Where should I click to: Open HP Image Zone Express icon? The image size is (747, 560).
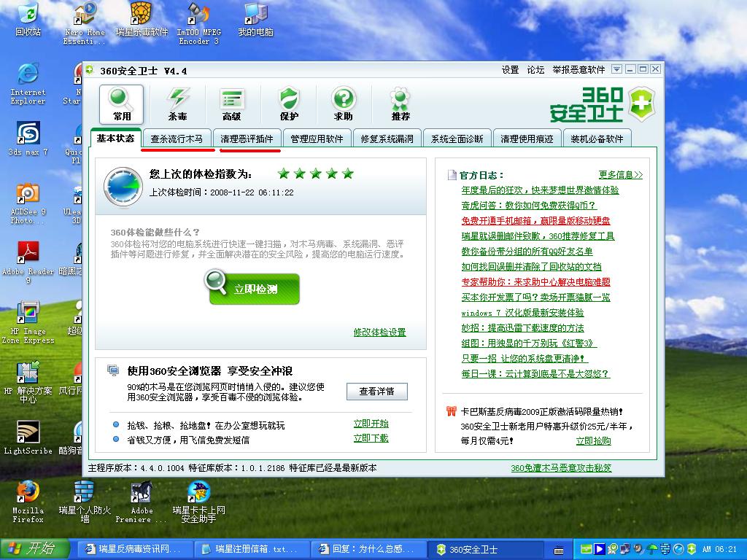[28, 322]
